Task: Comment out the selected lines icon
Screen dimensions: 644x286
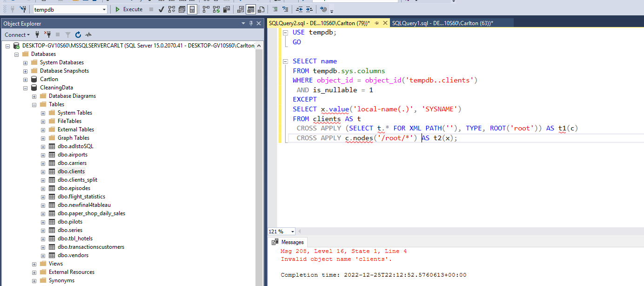Action: tap(275, 9)
